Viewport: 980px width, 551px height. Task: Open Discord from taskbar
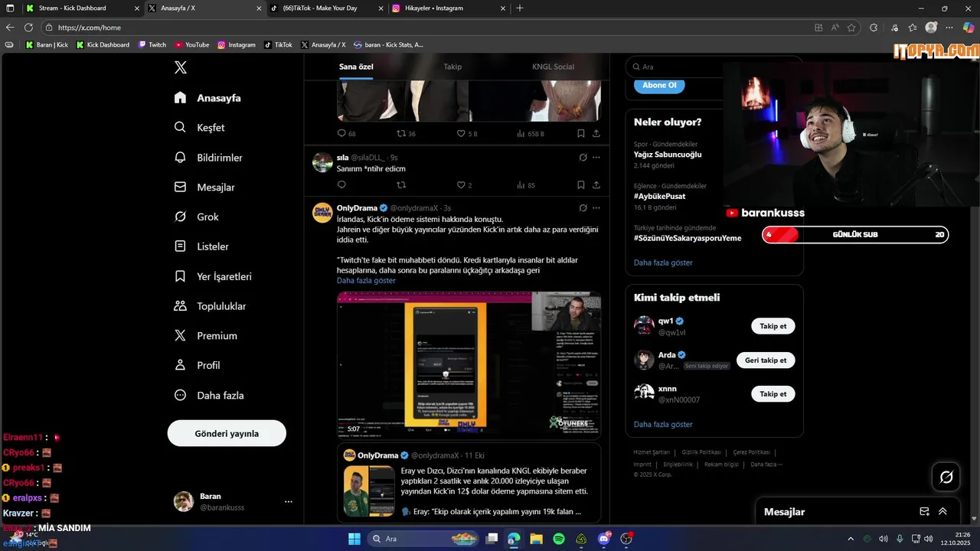pyautogui.click(x=604, y=539)
